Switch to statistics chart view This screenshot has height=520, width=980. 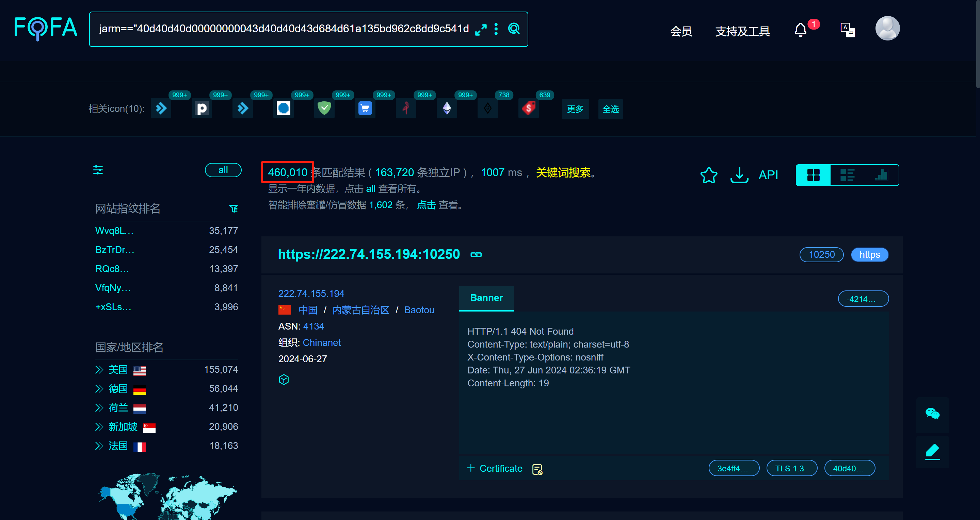882,175
